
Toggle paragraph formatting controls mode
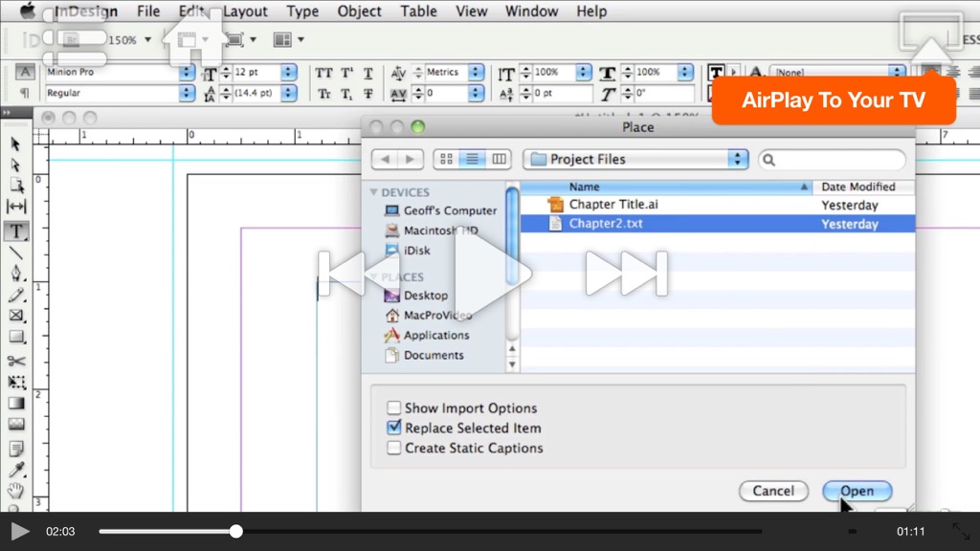(24, 93)
